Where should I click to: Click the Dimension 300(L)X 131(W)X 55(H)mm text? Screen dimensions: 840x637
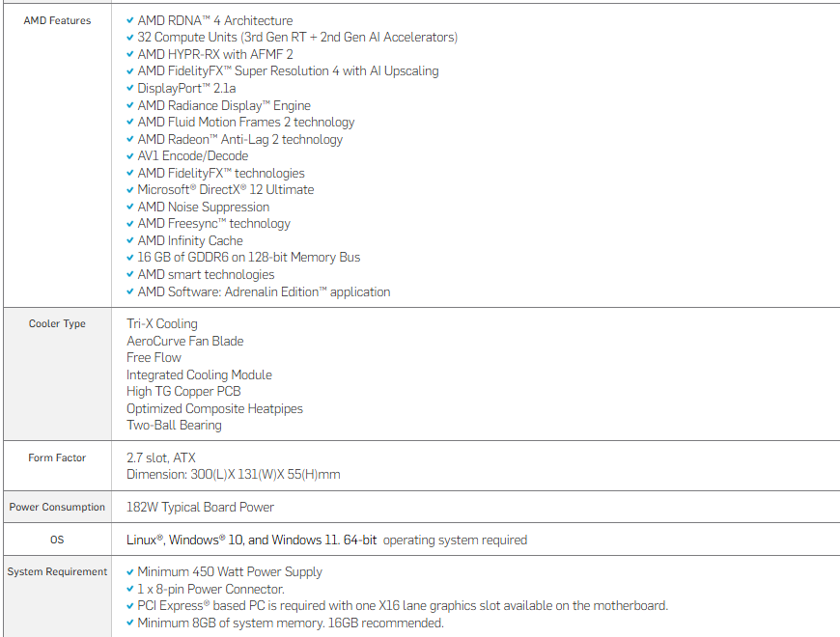[233, 475]
